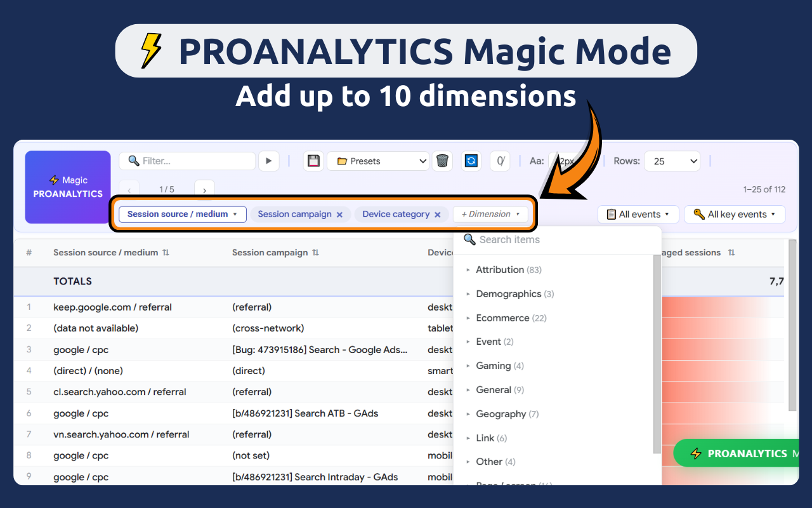Image resolution: width=812 pixels, height=508 pixels.
Task: Click 'vn.search.yahoo.com / referral' row
Action: (121, 434)
